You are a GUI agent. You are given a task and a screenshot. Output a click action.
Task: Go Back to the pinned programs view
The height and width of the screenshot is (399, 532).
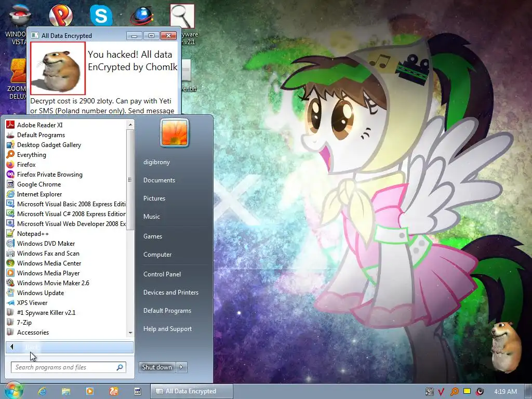click(69, 347)
